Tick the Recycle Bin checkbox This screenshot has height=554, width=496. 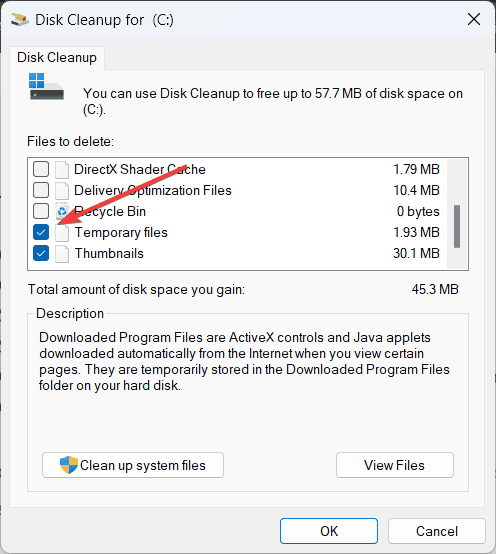point(41,211)
